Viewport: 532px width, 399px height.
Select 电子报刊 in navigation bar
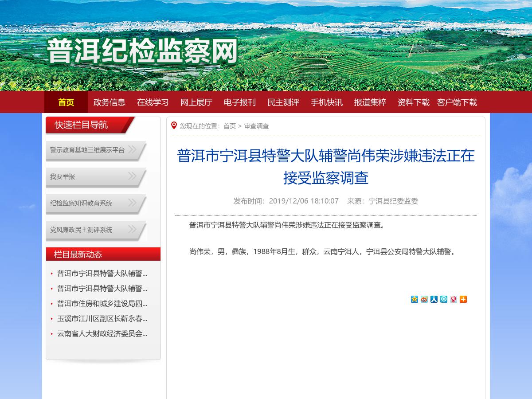[240, 102]
